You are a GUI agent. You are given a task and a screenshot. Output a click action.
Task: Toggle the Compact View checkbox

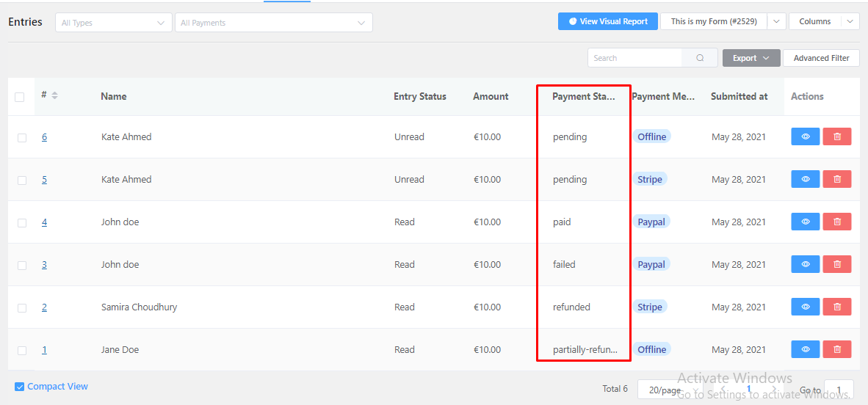tap(20, 387)
